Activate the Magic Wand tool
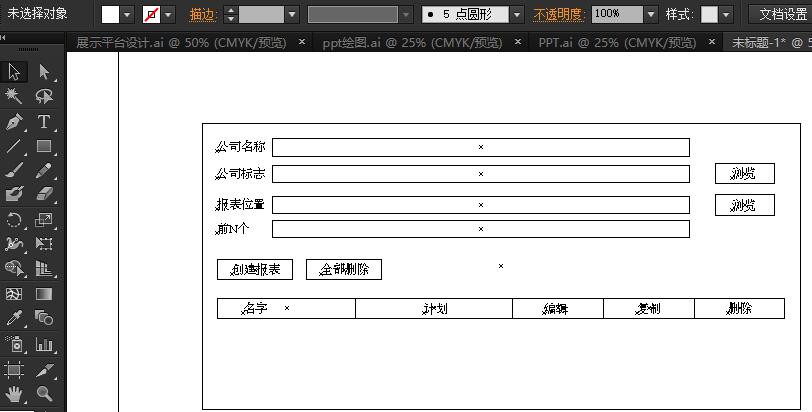The width and height of the screenshot is (812, 412). tap(14, 96)
